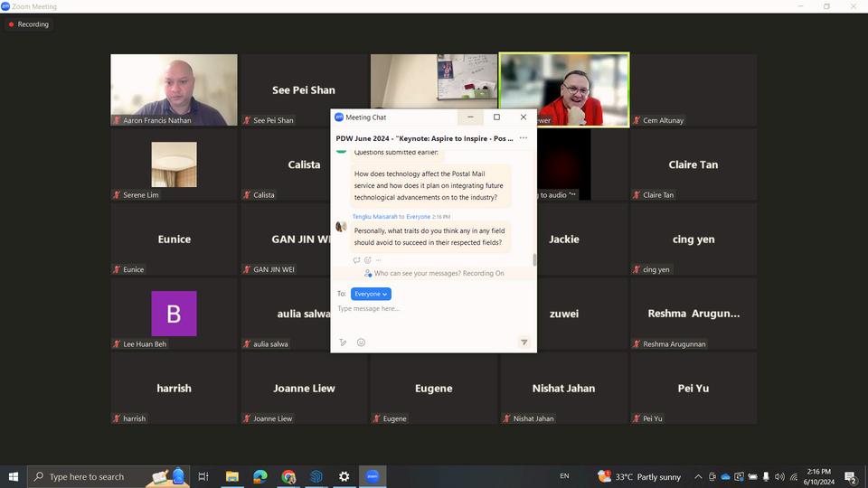Open the blue cube app on taskbar

[x=316, y=476]
